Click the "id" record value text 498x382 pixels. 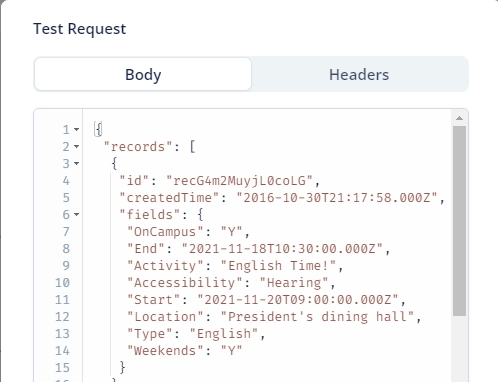[x=239, y=181]
